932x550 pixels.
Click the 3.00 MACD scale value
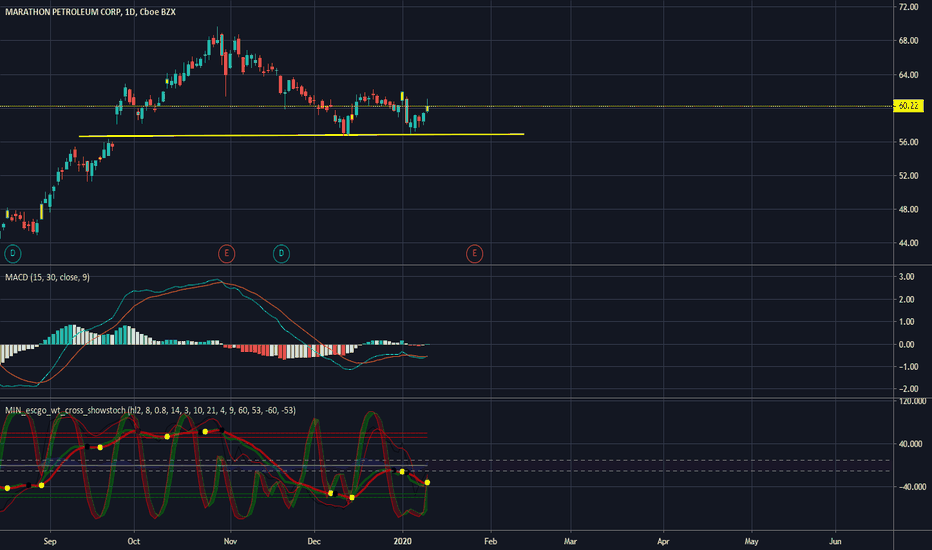pyautogui.click(x=906, y=277)
